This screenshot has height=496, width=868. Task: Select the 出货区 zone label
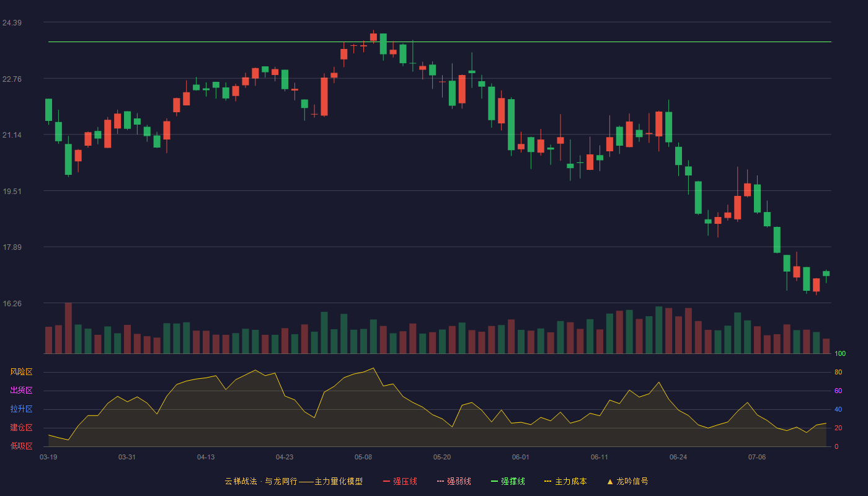click(x=21, y=391)
